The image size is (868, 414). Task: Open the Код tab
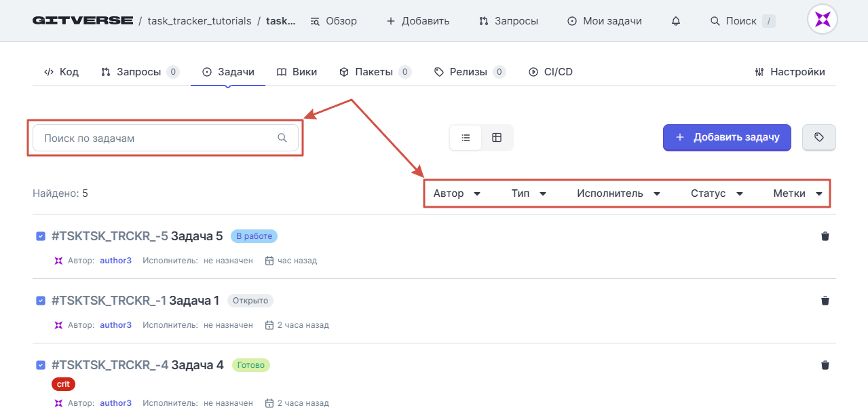[61, 72]
